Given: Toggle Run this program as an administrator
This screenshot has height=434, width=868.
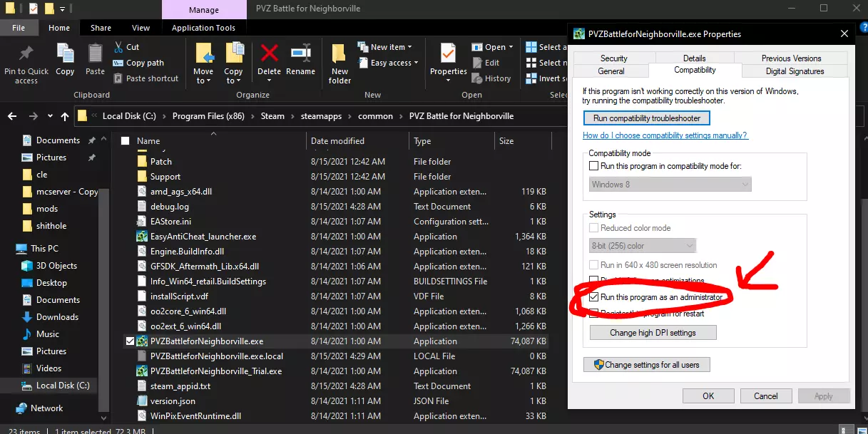Looking at the screenshot, I should (594, 296).
